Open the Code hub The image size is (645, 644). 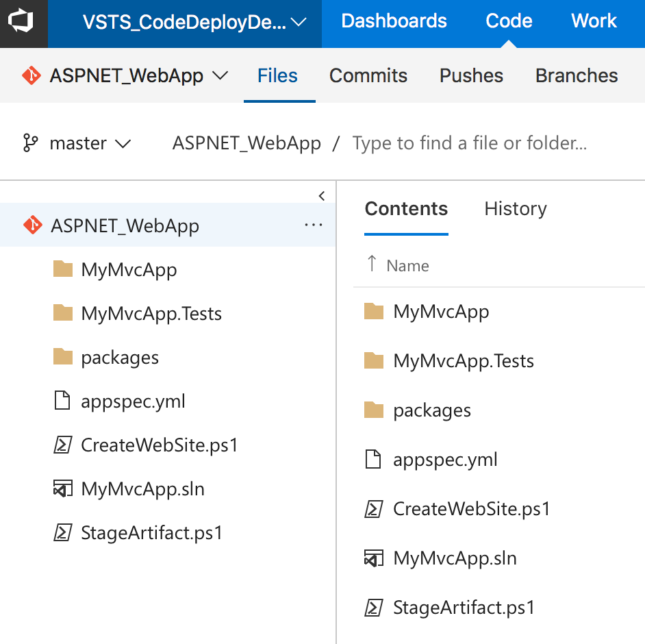pos(509,21)
